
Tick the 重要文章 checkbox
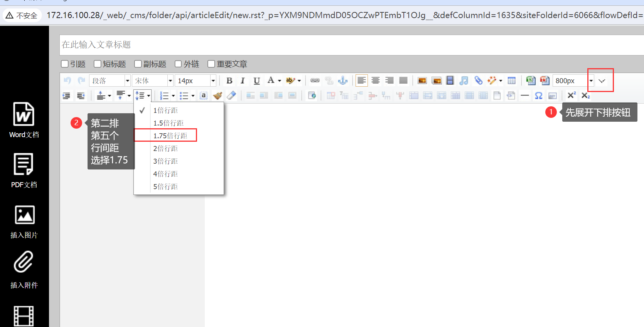pos(211,64)
